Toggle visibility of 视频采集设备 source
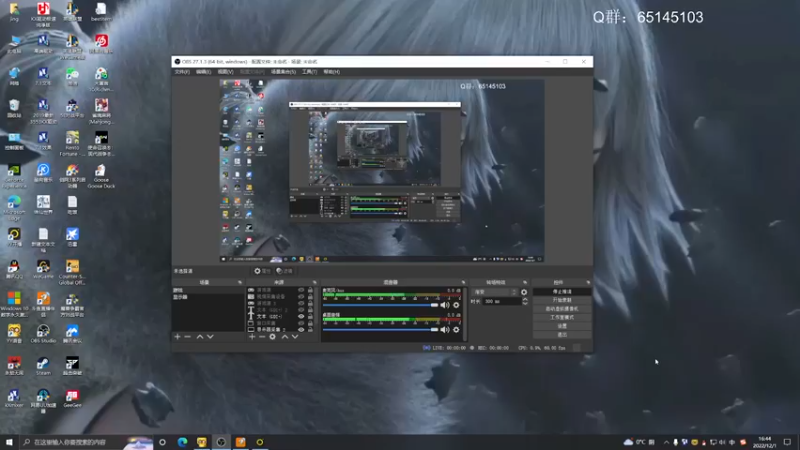Image resolution: width=800 pixels, height=450 pixels. [301, 296]
